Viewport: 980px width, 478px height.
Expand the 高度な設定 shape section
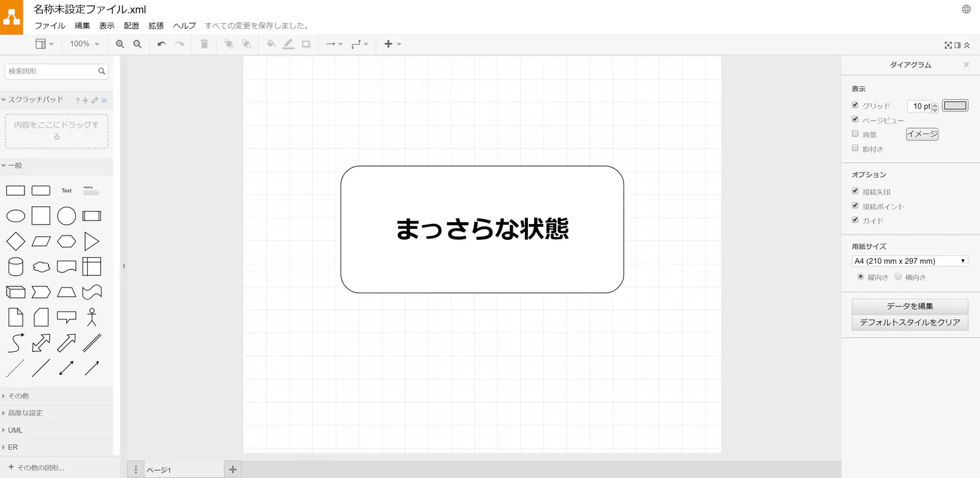[x=56, y=413]
